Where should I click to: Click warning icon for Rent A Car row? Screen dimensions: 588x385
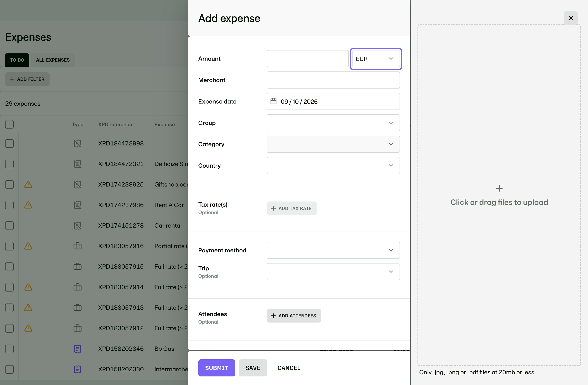coord(28,205)
